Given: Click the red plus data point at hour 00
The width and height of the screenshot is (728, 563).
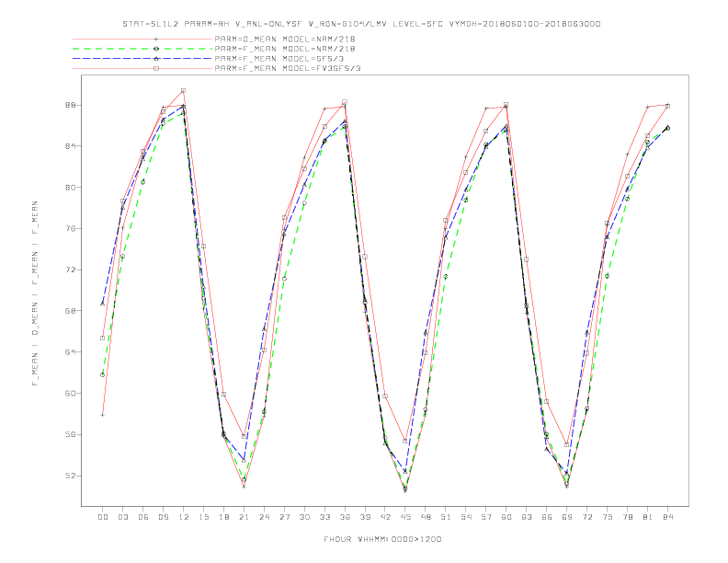Looking at the screenshot, I should (x=103, y=415).
